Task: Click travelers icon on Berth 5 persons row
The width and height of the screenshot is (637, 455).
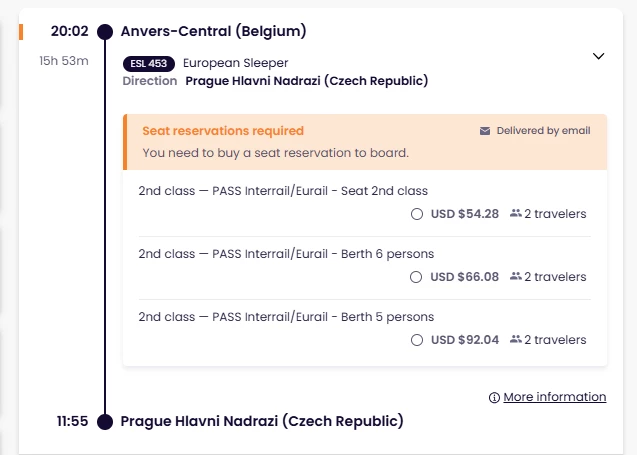Action: 516,340
